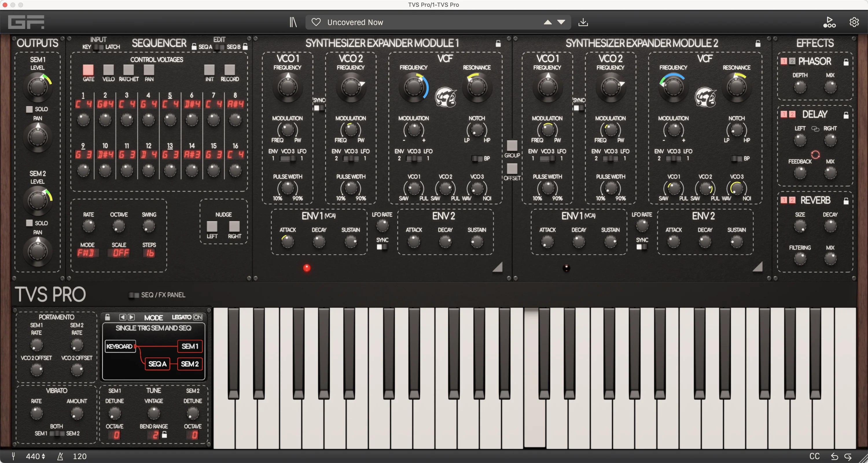The image size is (868, 463).
Task: Open the settings gear icon
Action: tap(854, 22)
